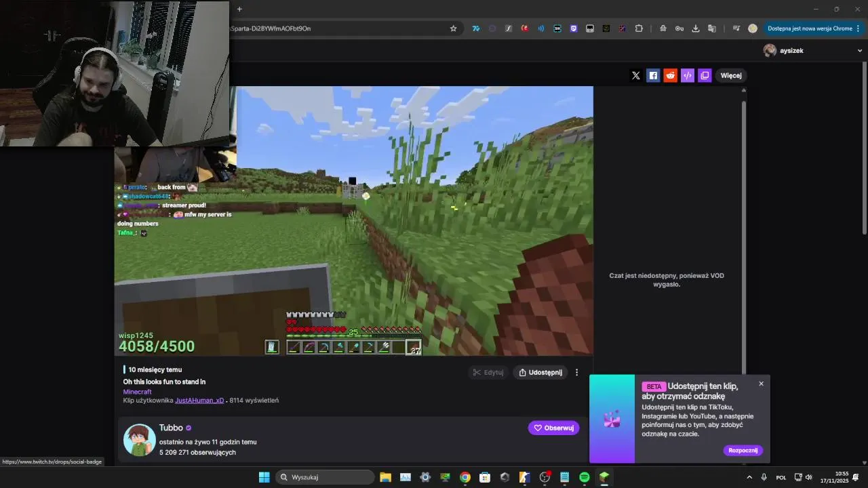Expand the aysizek account dropdown

(x=861, y=50)
